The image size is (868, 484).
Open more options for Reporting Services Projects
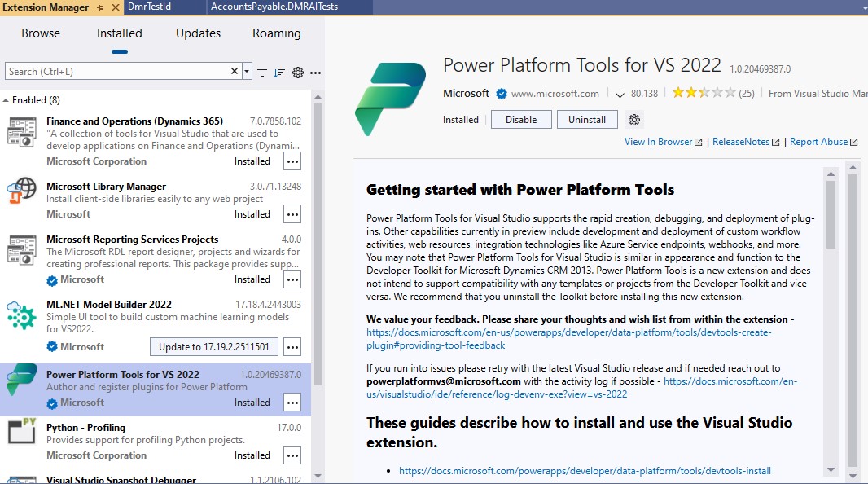292,279
